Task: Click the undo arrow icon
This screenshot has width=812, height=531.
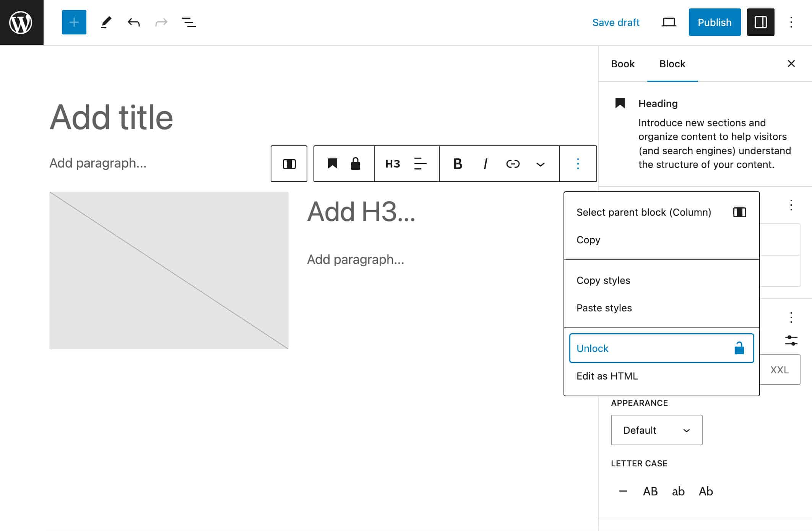Action: [133, 22]
